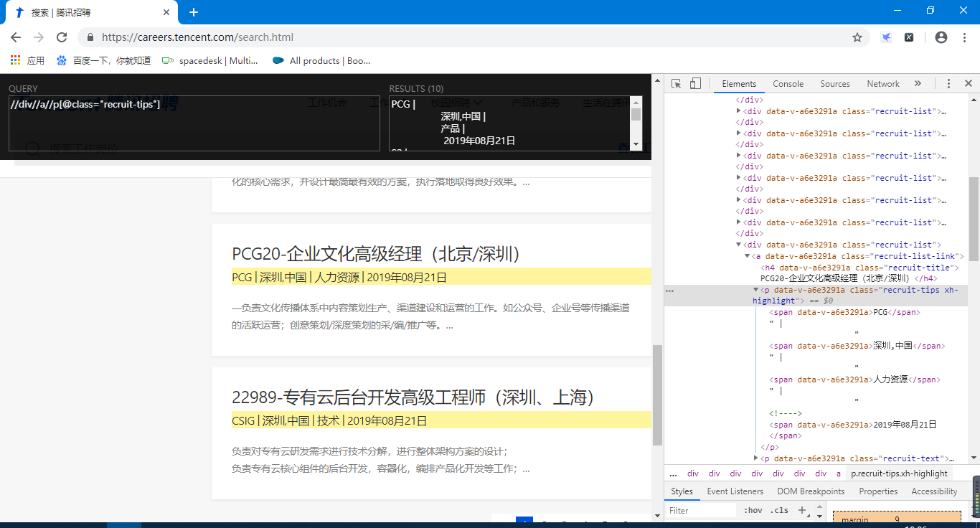This screenshot has height=528, width=980.
Task: Open the Chrome profile avatar
Action: pos(941,37)
